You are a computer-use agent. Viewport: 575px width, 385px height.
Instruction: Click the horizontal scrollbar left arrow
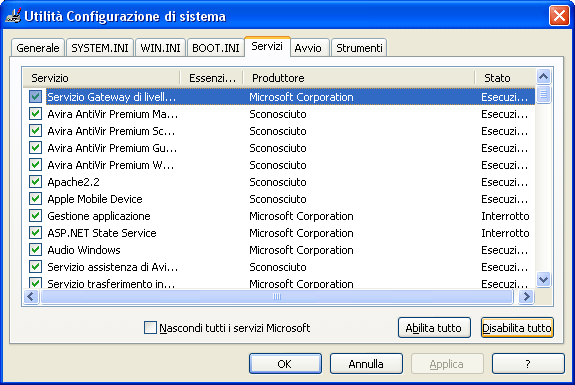(31, 296)
